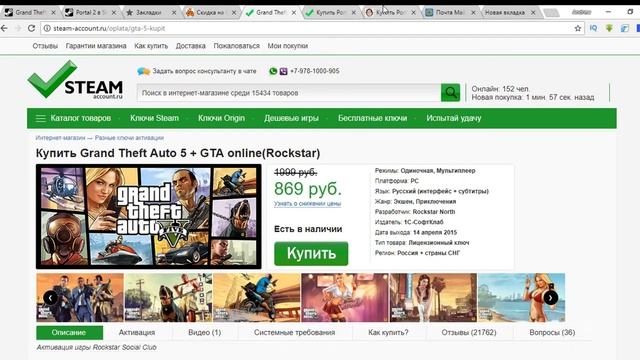Open the Мои покупки link
This screenshot has height=360, width=640.
click(x=288, y=46)
